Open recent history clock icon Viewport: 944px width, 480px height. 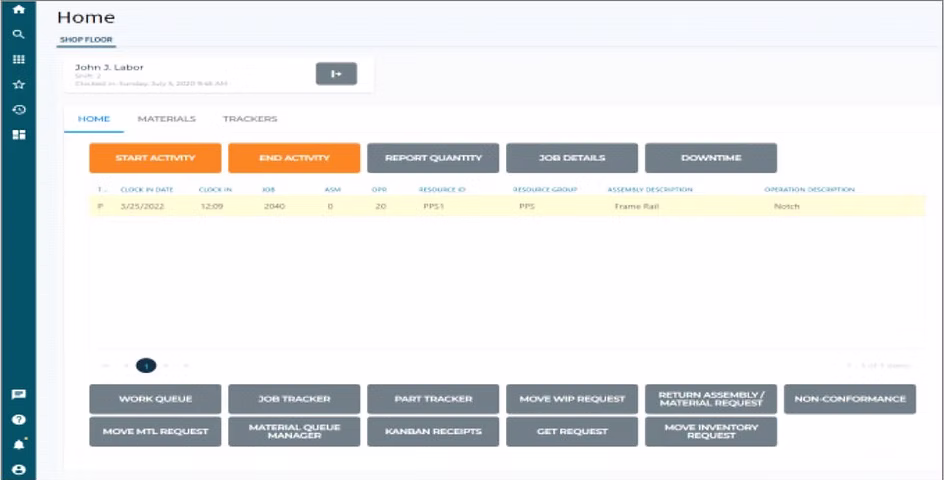[x=19, y=110]
